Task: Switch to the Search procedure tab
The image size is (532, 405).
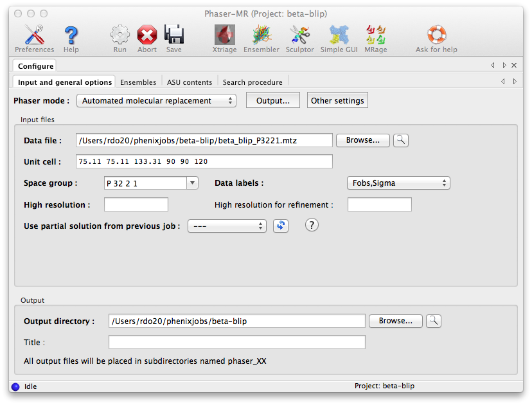Action: pyautogui.click(x=253, y=82)
